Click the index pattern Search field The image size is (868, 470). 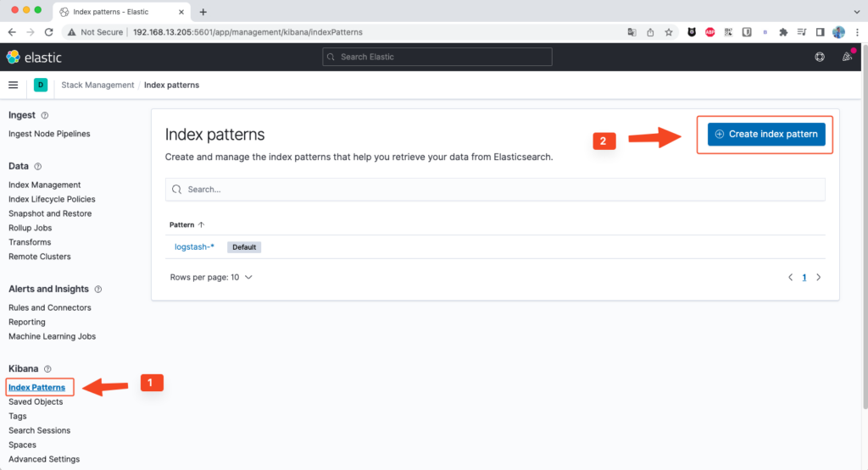click(x=495, y=189)
